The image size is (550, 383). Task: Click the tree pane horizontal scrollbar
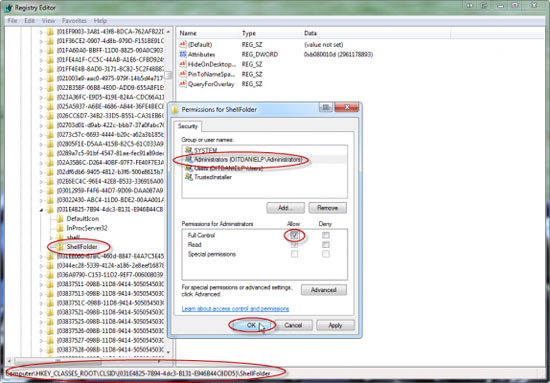(x=58, y=361)
